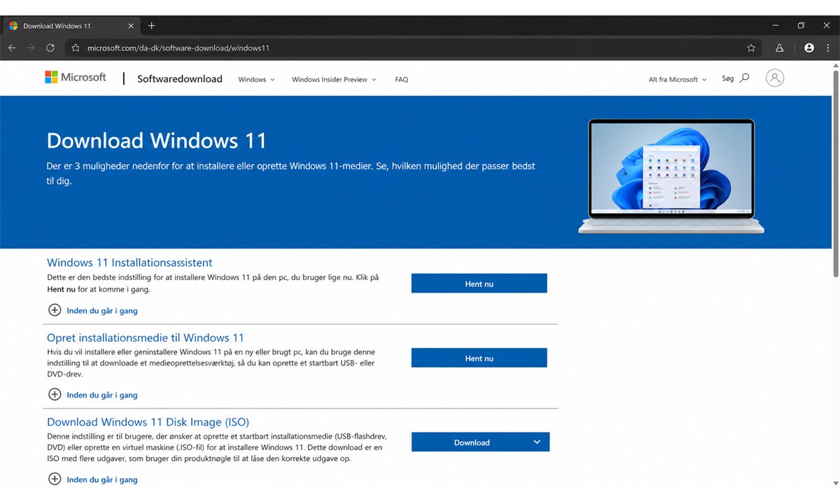Viewport: 840px width, 504px height.
Task: Close the Download Windows 11 tab
Action: click(131, 26)
